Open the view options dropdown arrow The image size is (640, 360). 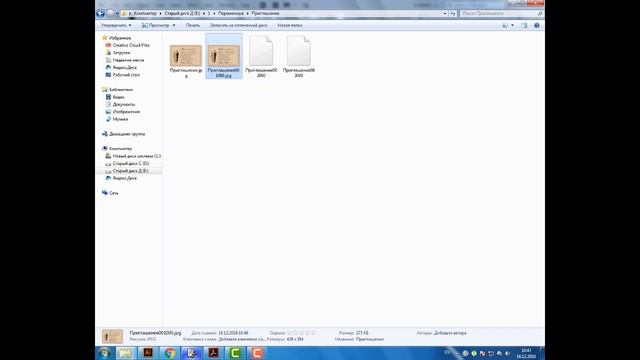pos(513,25)
